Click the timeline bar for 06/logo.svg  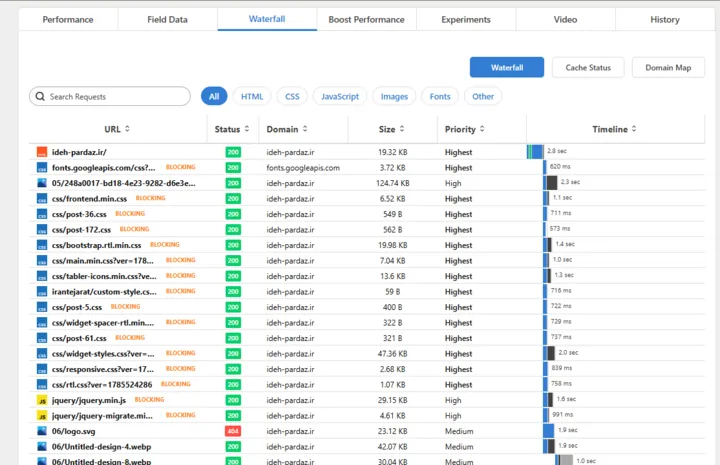pyautogui.click(x=548, y=431)
